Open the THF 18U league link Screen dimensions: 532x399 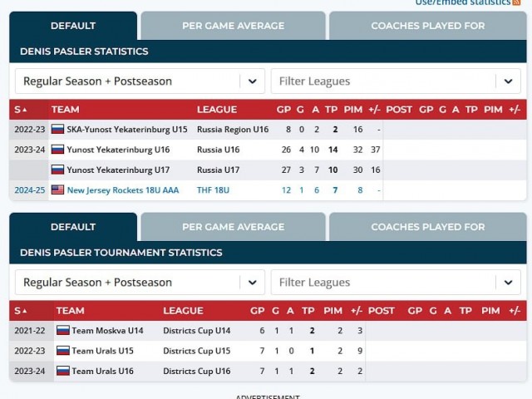tap(213, 190)
